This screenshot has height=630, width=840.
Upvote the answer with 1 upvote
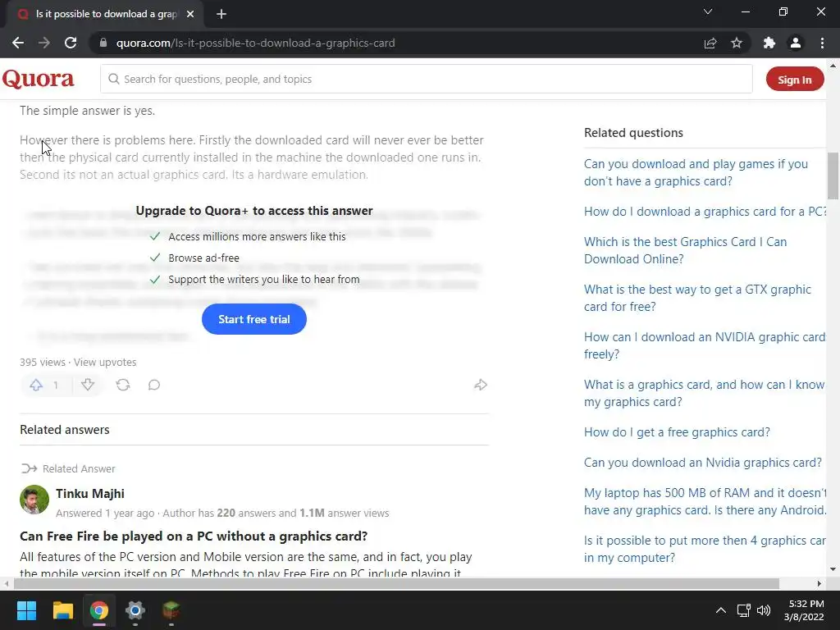click(36, 385)
